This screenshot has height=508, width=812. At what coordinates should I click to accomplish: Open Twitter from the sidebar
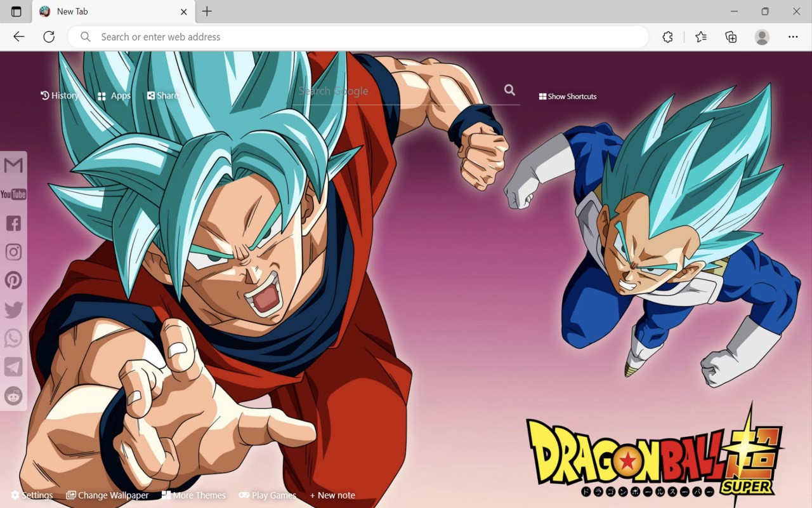coord(13,310)
